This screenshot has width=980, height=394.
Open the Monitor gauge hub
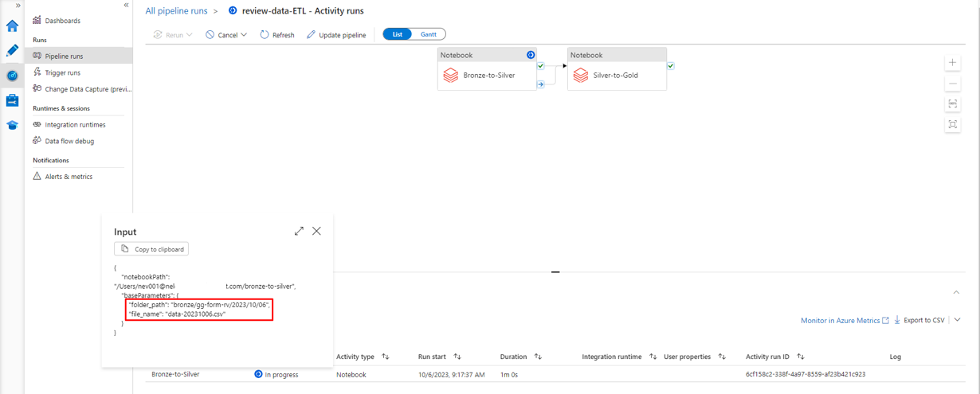pyautogui.click(x=12, y=76)
